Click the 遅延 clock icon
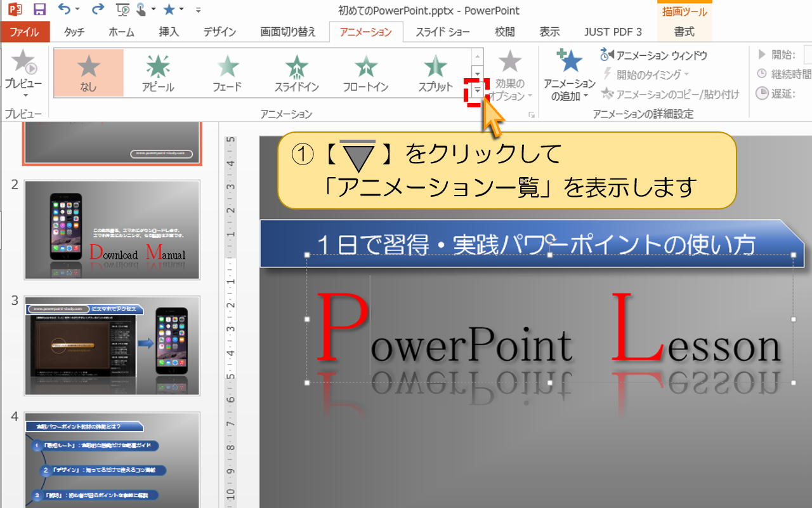Viewport: 812px width, 508px height. pos(763,93)
